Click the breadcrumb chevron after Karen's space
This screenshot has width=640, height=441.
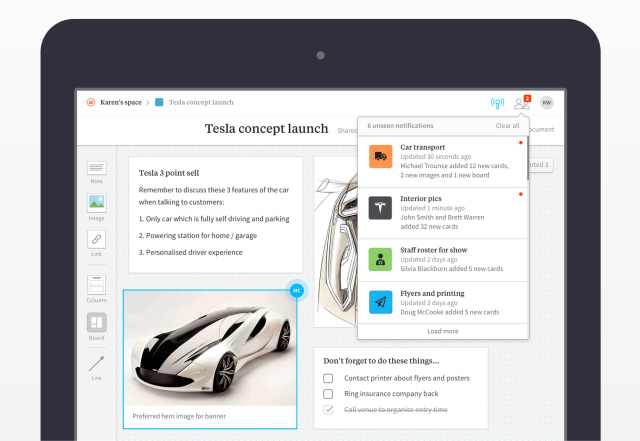pos(148,102)
